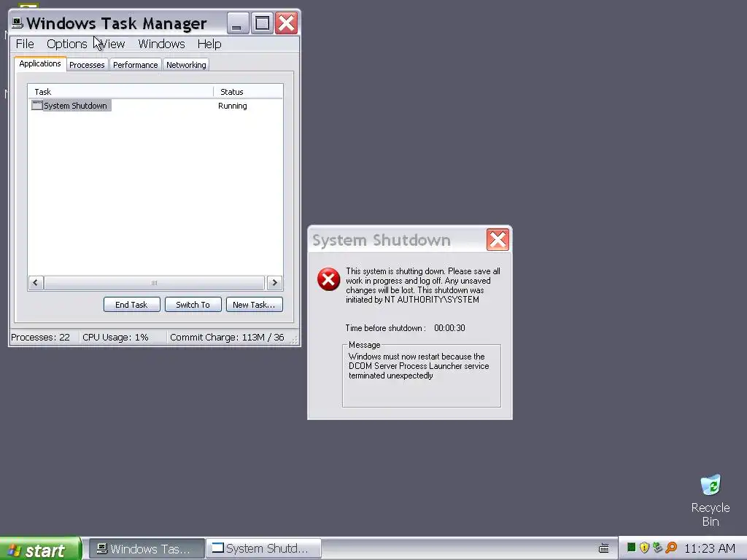Click the CPU Usage: 1% status entry
This screenshot has width=747, height=560.
pos(116,337)
